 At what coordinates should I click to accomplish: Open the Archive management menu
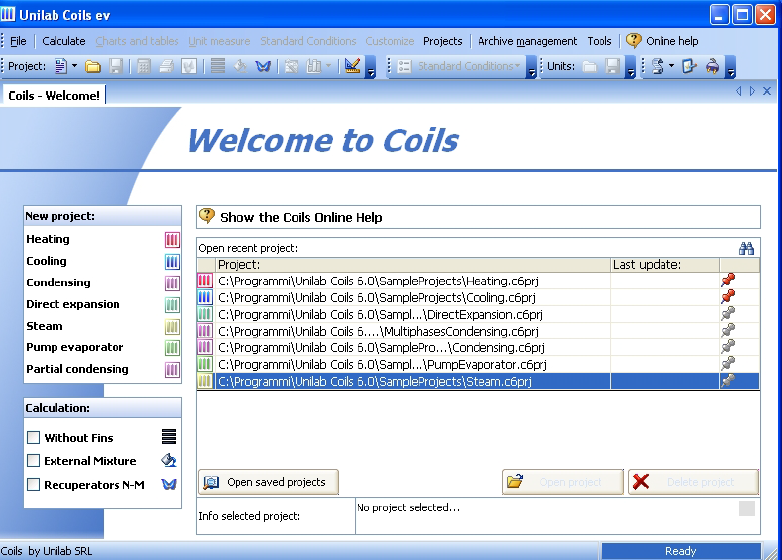527,41
